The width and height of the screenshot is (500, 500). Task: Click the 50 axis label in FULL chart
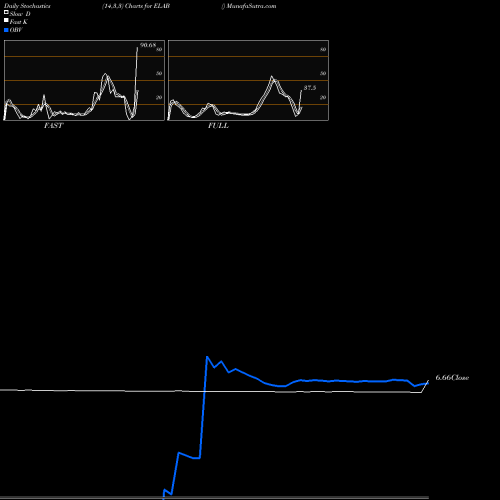[323, 73]
